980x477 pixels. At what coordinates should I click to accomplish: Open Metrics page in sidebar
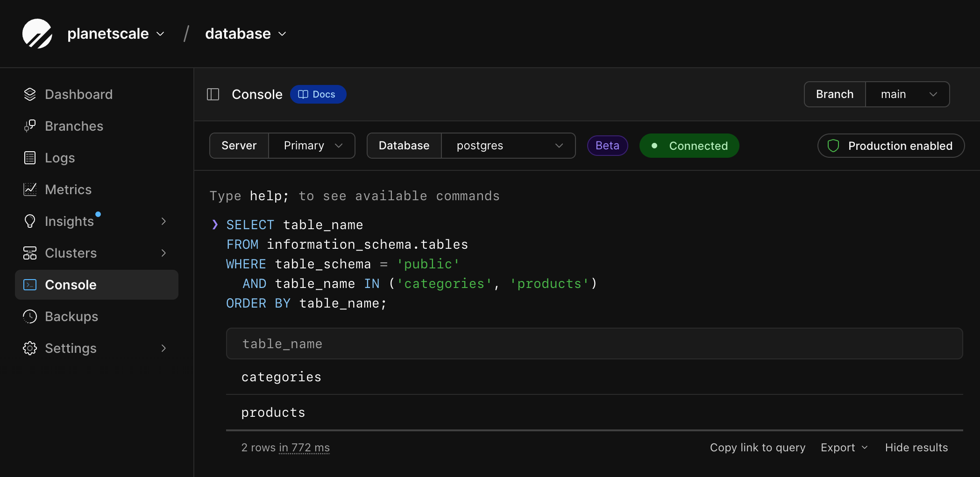[96, 189]
